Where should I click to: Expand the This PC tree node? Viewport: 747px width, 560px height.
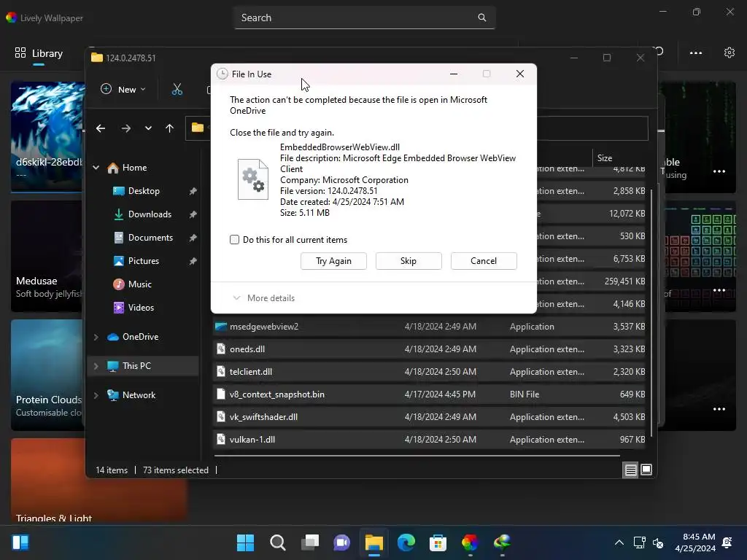tap(96, 366)
